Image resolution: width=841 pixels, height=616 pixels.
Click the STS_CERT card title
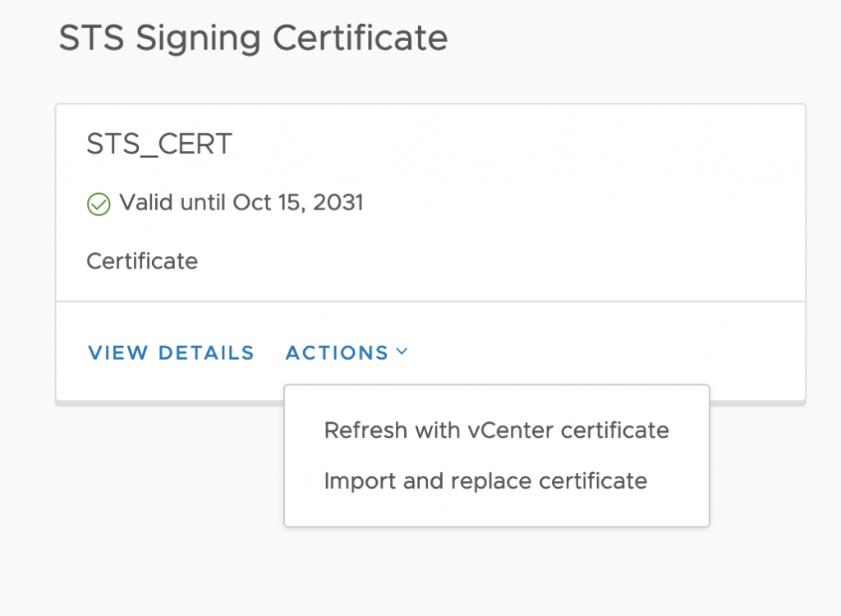159,145
